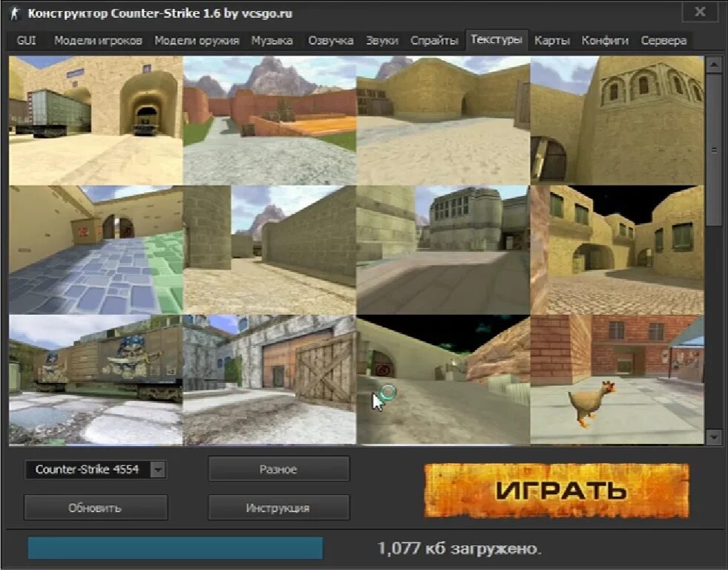Switch to the Модели игроков tab
The height and width of the screenshot is (570, 728).
point(98,40)
